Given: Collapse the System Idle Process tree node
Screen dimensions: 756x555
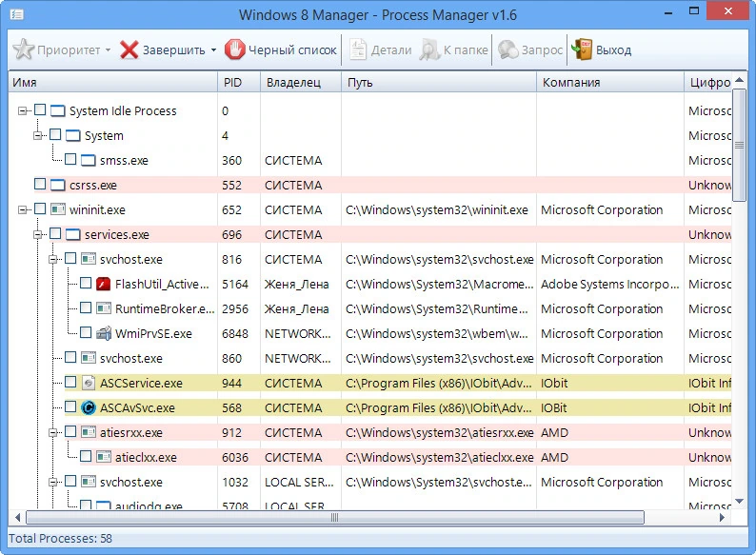Looking at the screenshot, I should (22, 111).
